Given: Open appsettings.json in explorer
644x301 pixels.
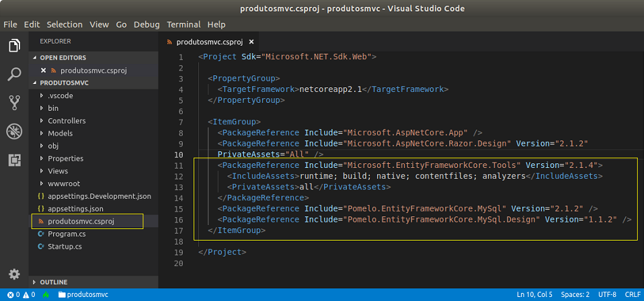Looking at the screenshot, I should click(x=75, y=209).
